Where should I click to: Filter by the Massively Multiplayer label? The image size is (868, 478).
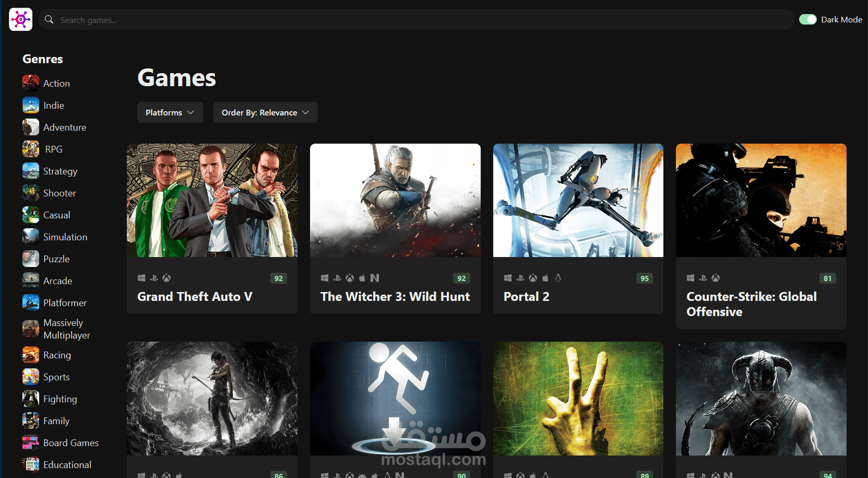point(67,329)
